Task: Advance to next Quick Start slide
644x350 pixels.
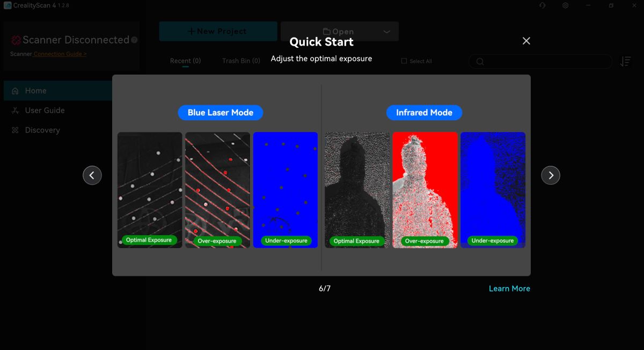Action: tap(550, 176)
